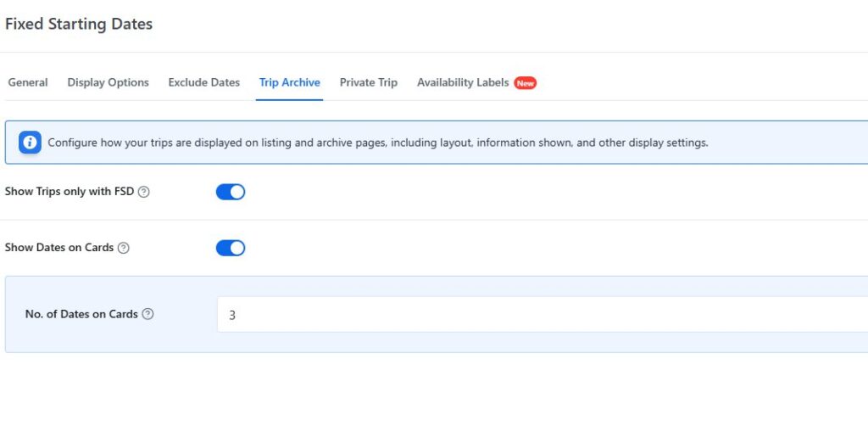Switch to the Availability Labels tab
The width and height of the screenshot is (868, 426).
[463, 82]
